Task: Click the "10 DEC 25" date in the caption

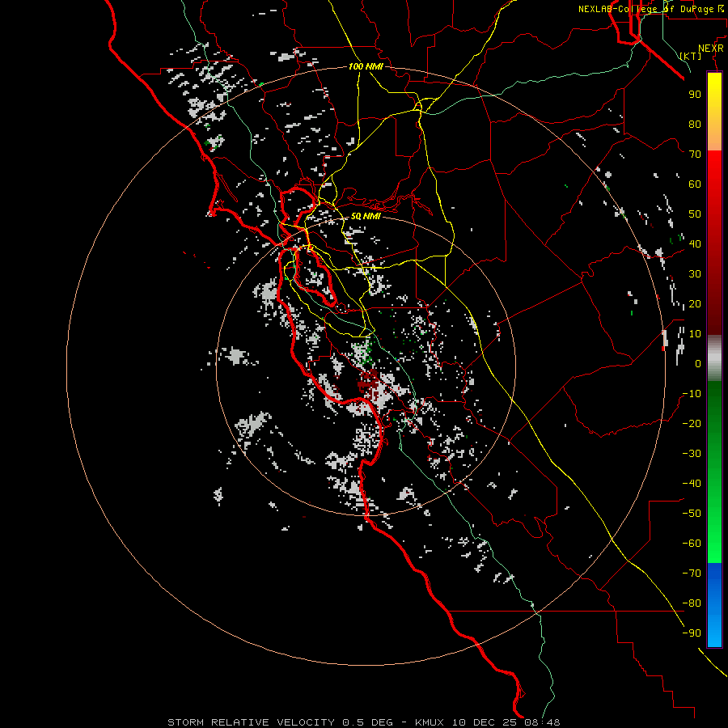Action: pos(485,722)
